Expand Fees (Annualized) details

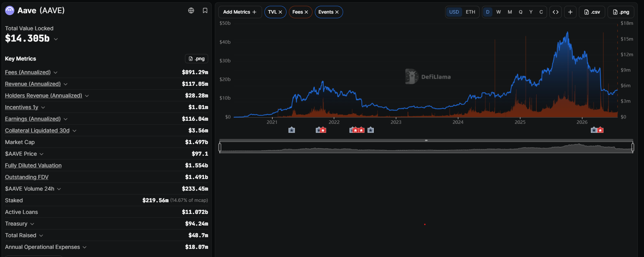tap(55, 73)
